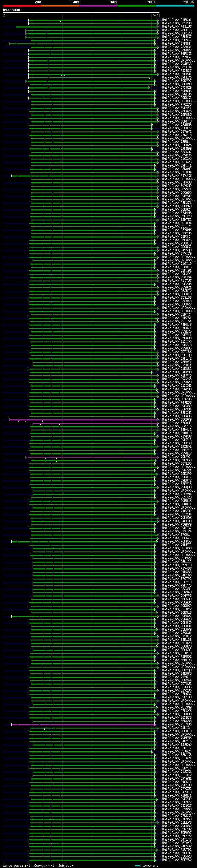Select label UniRef100_B0U4F1
This screenshot has height=868, width=197.
coord(176,108)
